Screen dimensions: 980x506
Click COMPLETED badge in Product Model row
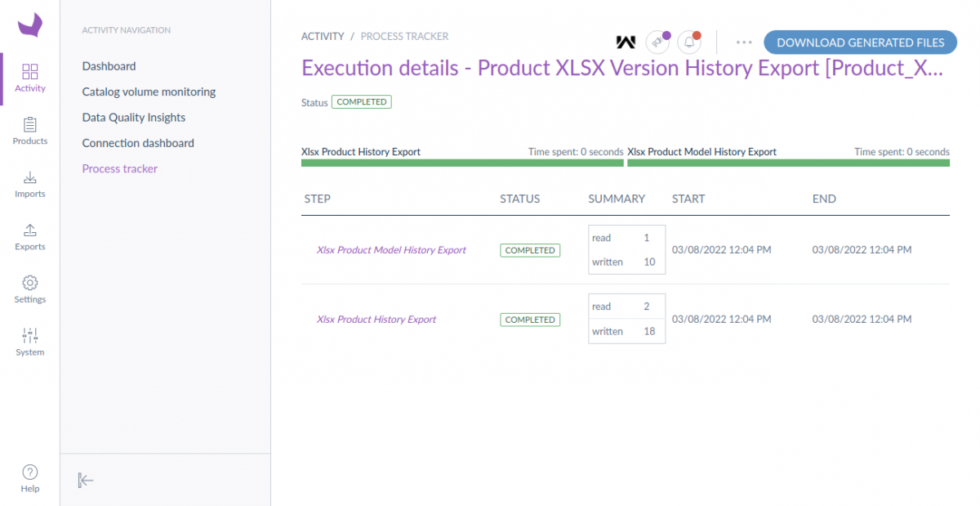(x=530, y=250)
